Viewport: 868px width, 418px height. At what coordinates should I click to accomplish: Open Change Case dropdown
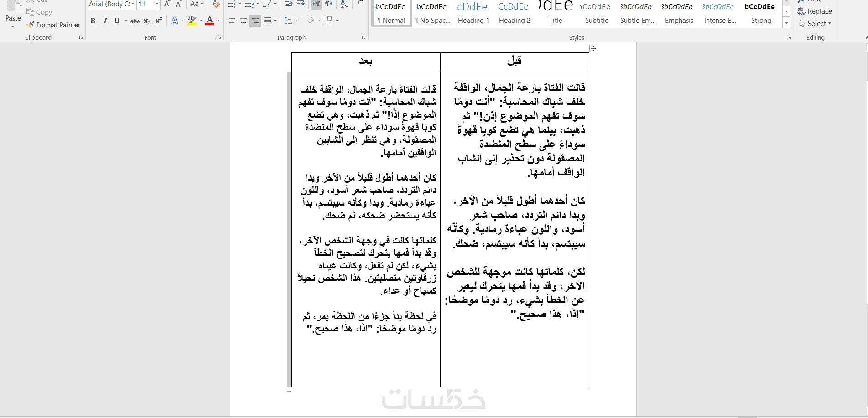[x=197, y=4]
